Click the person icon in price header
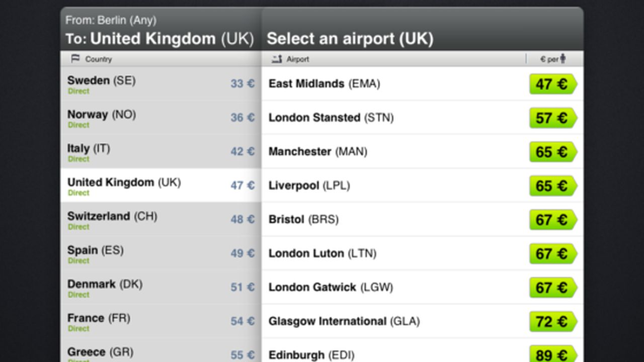This screenshot has height=362, width=644. pos(563,59)
